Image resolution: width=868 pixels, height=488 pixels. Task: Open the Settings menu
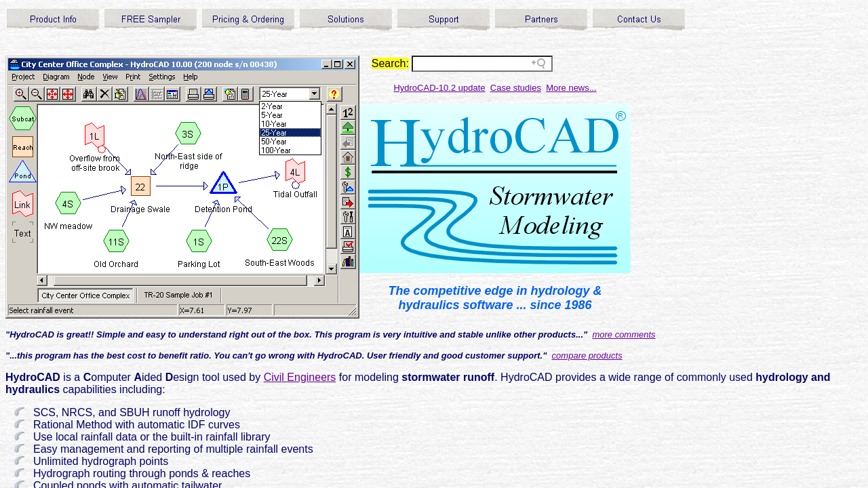click(x=162, y=77)
